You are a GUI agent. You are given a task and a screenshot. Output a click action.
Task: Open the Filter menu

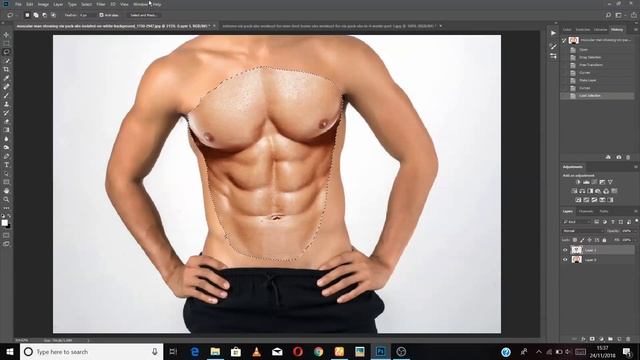(x=101, y=4)
